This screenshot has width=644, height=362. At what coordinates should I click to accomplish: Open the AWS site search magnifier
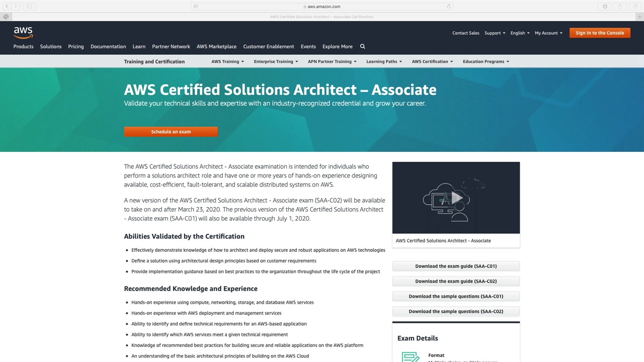[x=362, y=46]
